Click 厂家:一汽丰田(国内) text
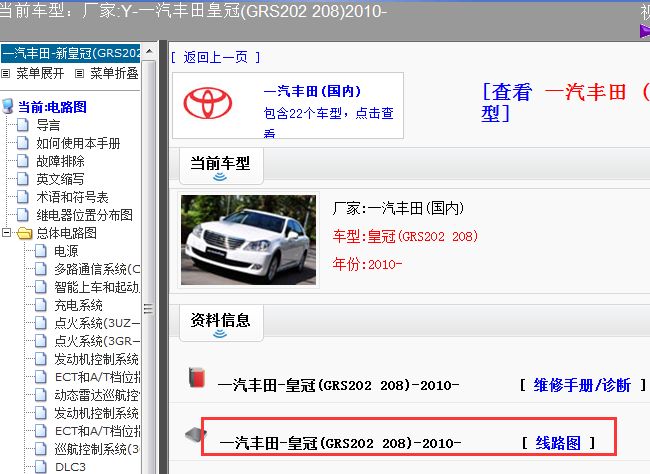This screenshot has height=474, width=650. tap(398, 208)
